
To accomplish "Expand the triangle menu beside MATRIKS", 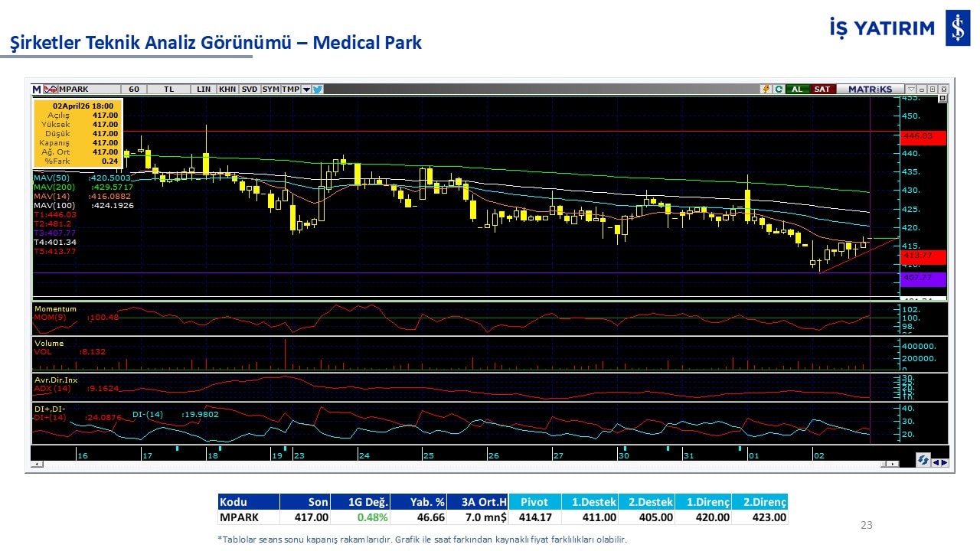I will click(910, 89).
